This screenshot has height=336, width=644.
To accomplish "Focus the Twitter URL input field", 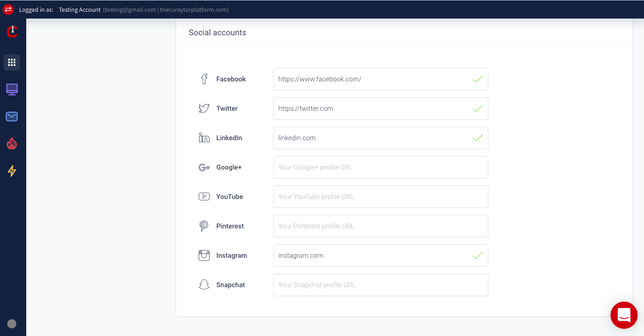I will [381, 109].
